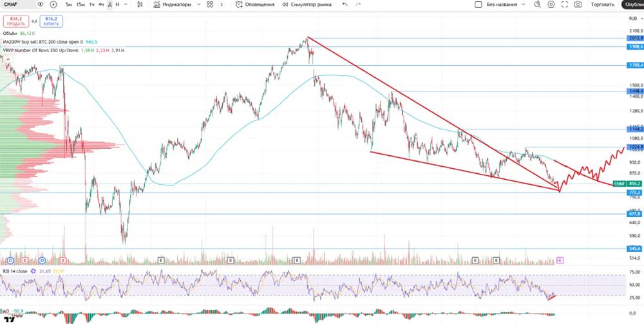Select the 4ч timeframe

tap(101, 5)
